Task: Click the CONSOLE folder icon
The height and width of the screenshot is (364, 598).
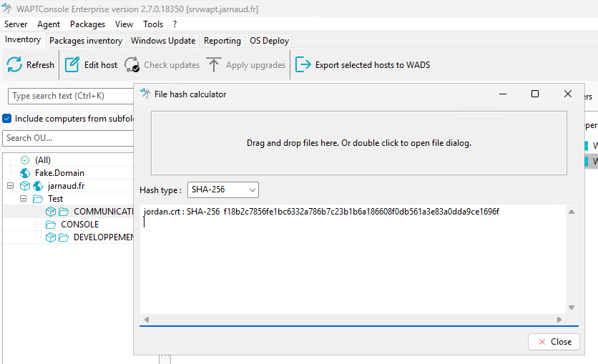Action: pos(51,225)
